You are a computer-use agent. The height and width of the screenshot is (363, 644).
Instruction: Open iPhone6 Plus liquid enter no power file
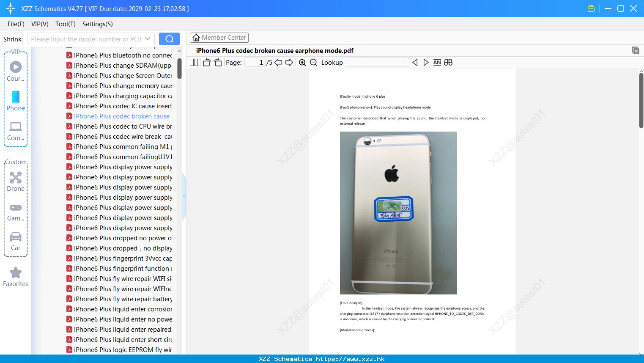pos(119,319)
